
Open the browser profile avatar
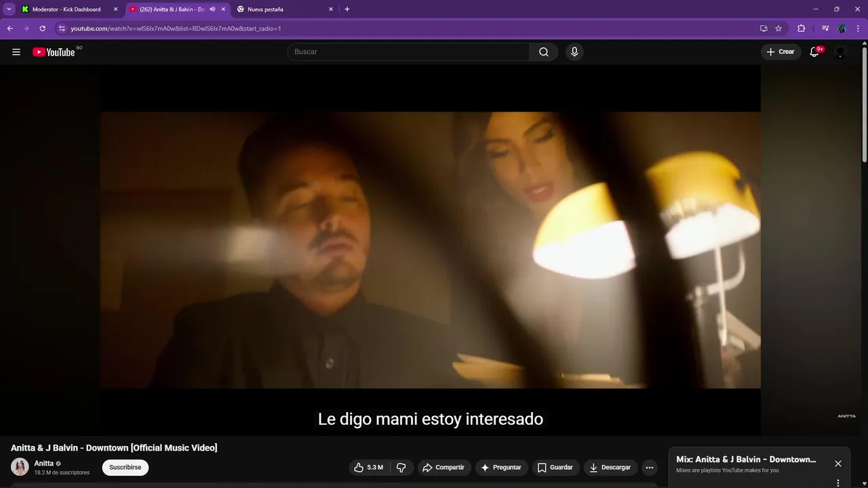click(842, 28)
